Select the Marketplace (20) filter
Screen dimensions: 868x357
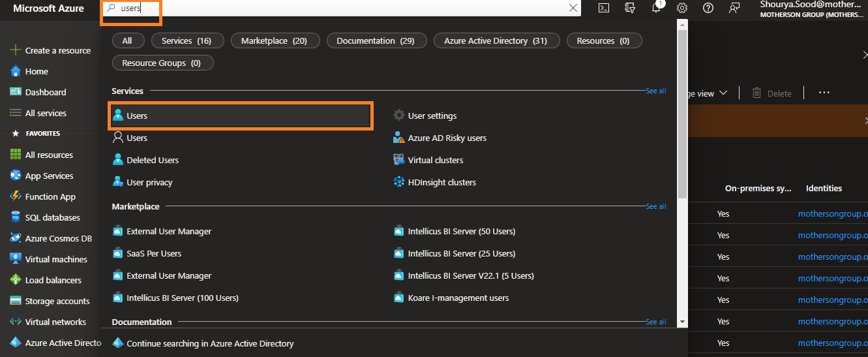pyautogui.click(x=274, y=40)
